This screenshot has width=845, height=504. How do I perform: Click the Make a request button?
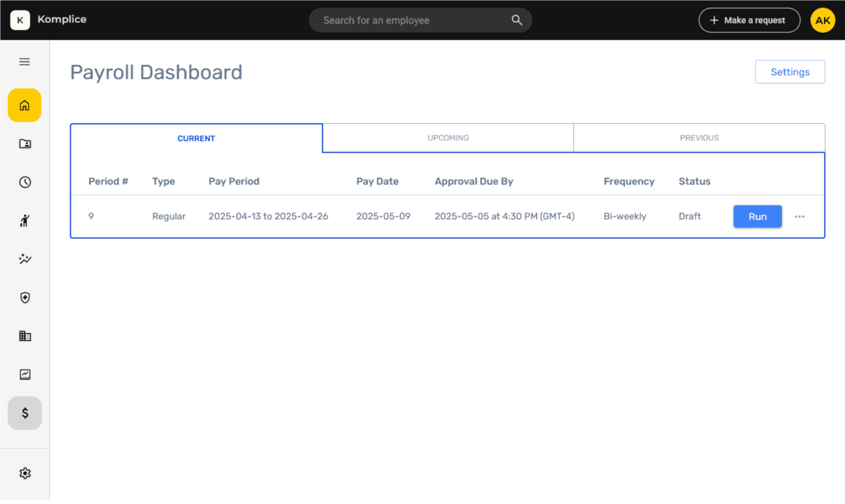pyautogui.click(x=749, y=20)
